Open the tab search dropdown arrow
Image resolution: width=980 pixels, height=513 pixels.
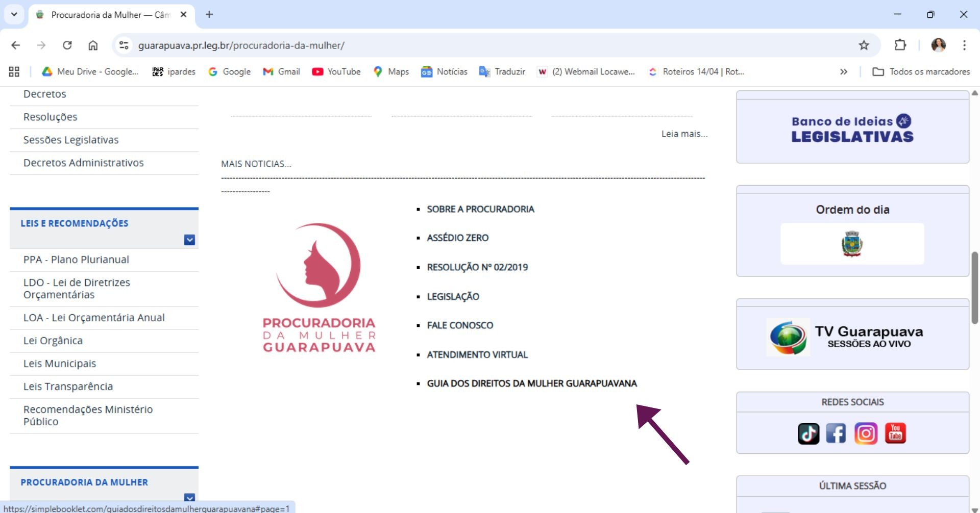point(14,14)
